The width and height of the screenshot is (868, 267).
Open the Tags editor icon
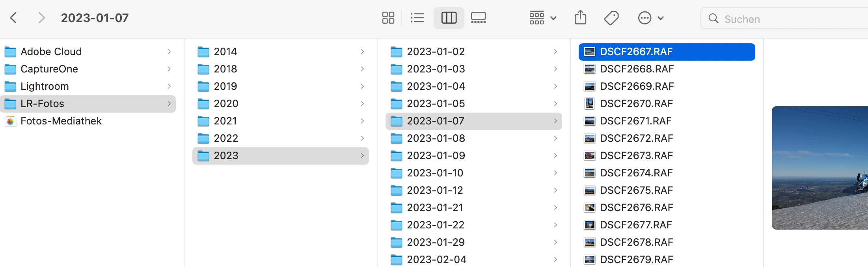[x=611, y=18]
